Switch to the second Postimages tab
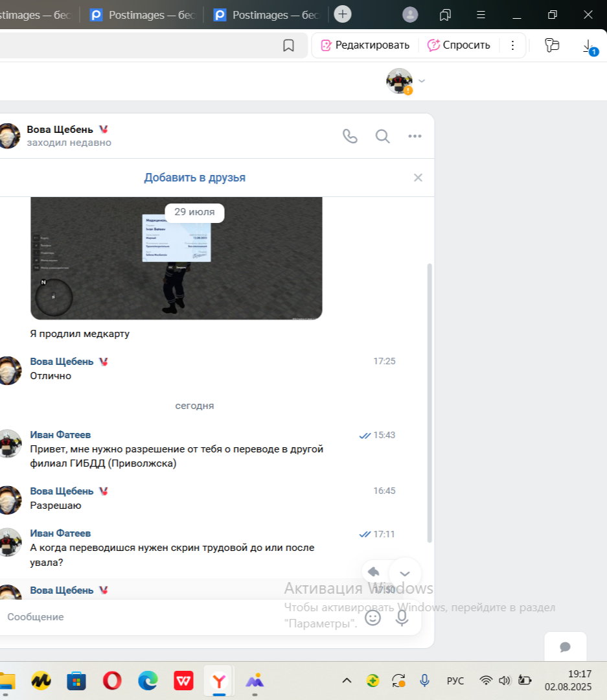Screen dimensions: 607x700 pos(143,15)
